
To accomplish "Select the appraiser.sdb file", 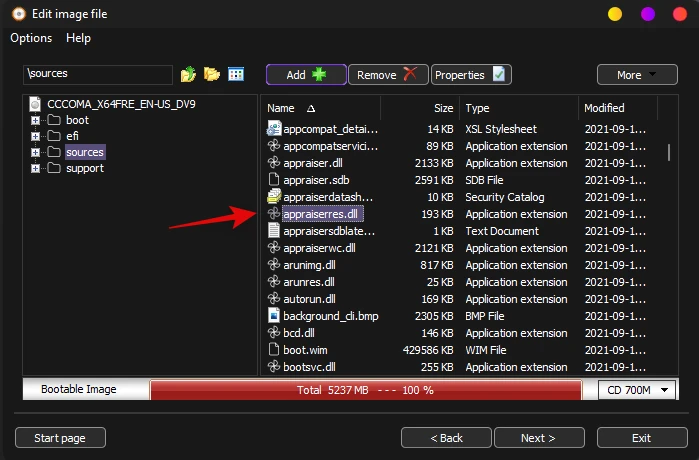I will click(x=315, y=180).
